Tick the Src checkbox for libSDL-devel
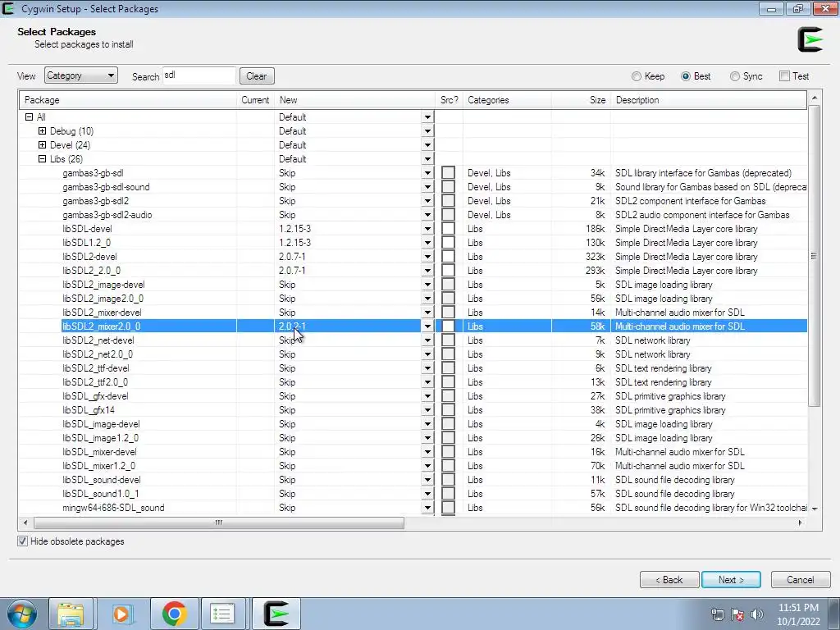 point(449,229)
